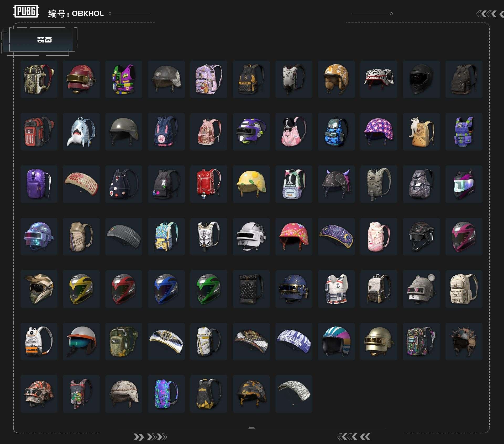Click the glossy purple backpack
This screenshot has height=444, width=504.
point(39,184)
